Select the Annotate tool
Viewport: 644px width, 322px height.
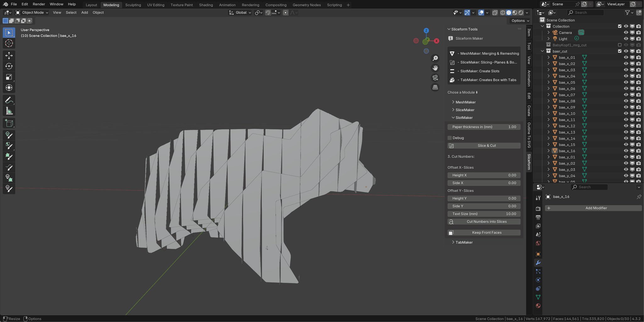coord(9,100)
